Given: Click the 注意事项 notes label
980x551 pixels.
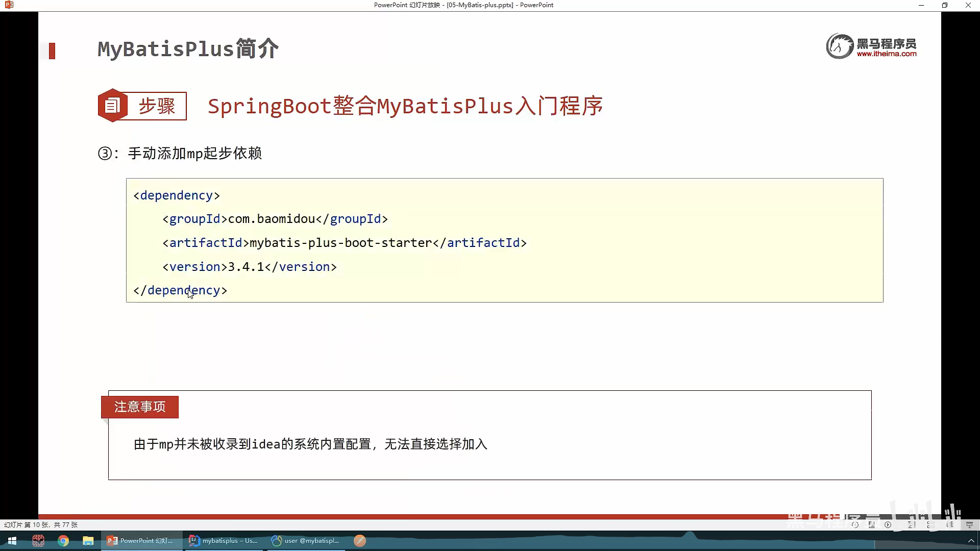Looking at the screenshot, I should click(140, 407).
